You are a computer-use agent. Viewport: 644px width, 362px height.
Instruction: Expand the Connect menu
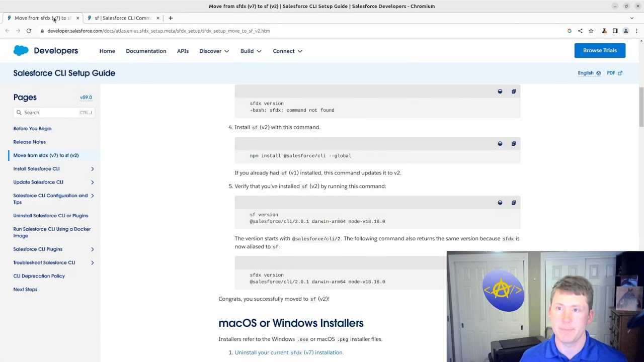point(288,51)
